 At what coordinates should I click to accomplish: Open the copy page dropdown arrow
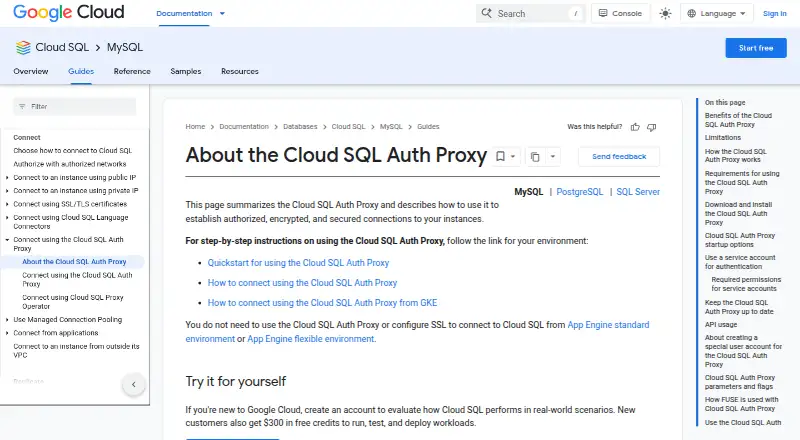(x=553, y=156)
